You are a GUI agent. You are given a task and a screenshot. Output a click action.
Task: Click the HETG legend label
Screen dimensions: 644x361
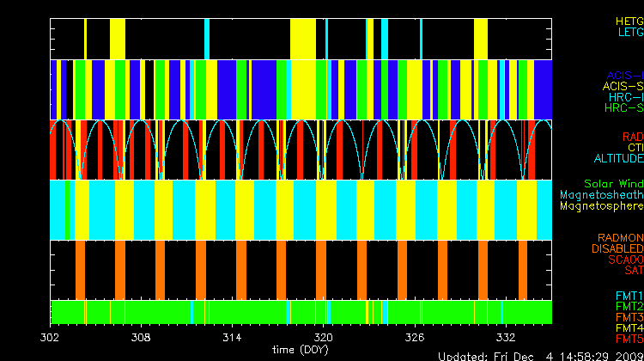(629, 21)
